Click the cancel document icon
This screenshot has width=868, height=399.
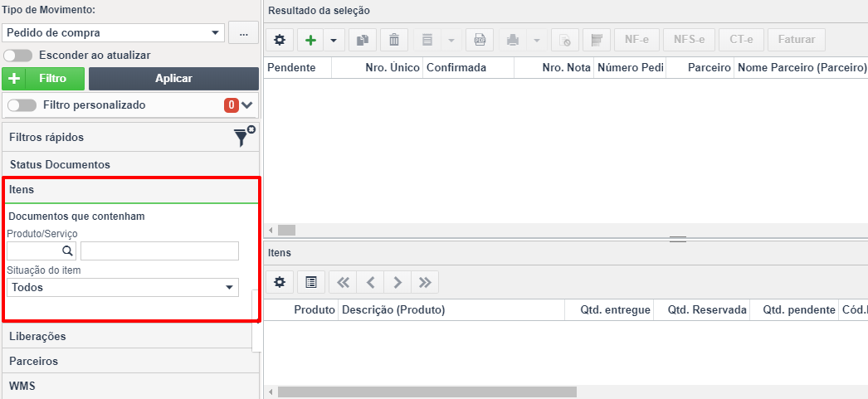[x=565, y=40]
